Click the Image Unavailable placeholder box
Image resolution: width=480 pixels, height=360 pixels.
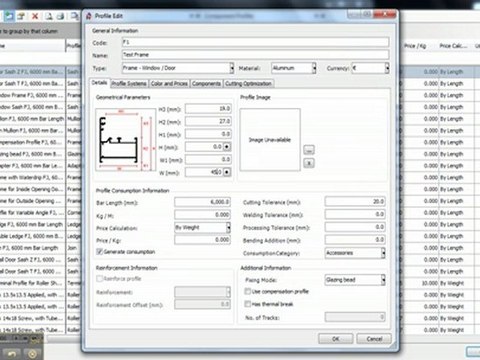point(270,140)
